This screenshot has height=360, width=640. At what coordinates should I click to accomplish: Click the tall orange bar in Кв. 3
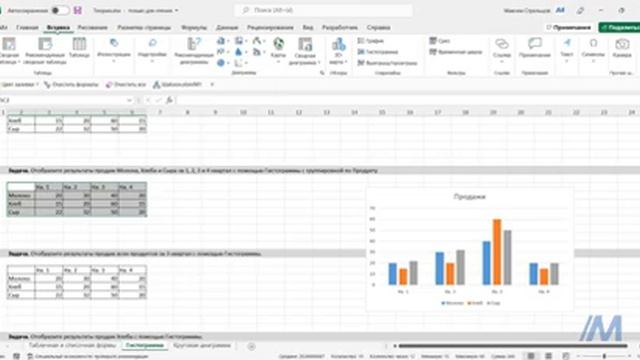coord(497,252)
